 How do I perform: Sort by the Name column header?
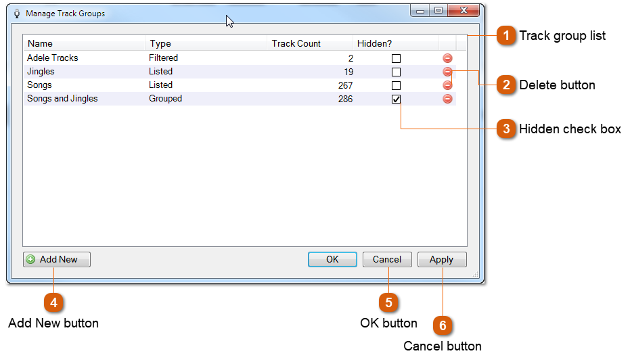tap(84, 43)
